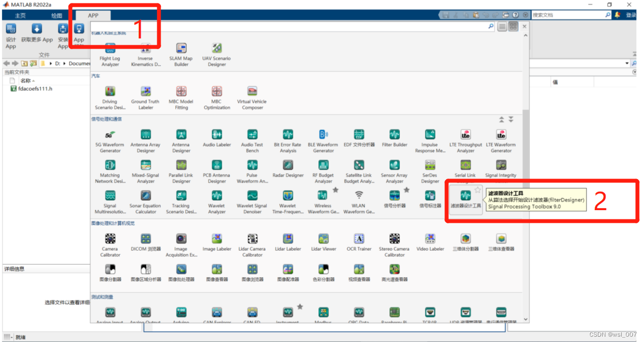Open the Audio Labeler app

click(x=217, y=138)
